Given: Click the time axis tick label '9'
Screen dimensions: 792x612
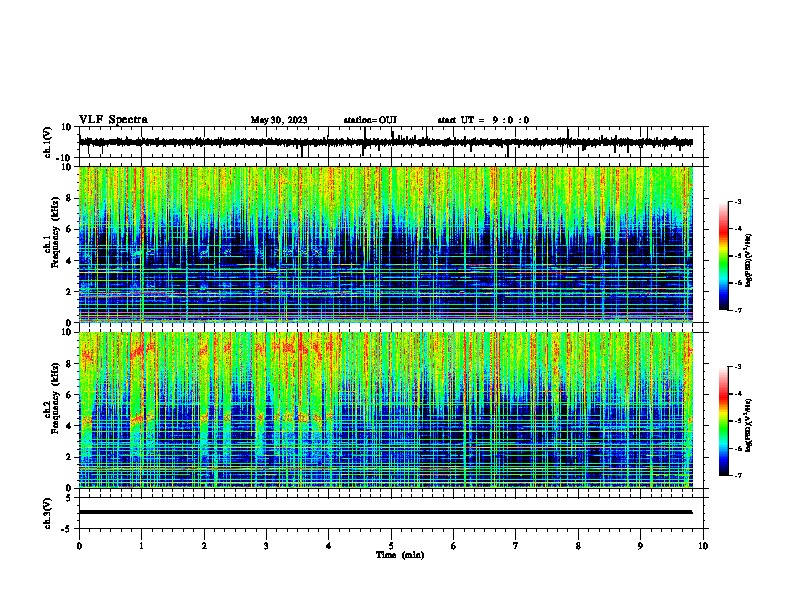Looking at the screenshot, I should (x=640, y=546).
